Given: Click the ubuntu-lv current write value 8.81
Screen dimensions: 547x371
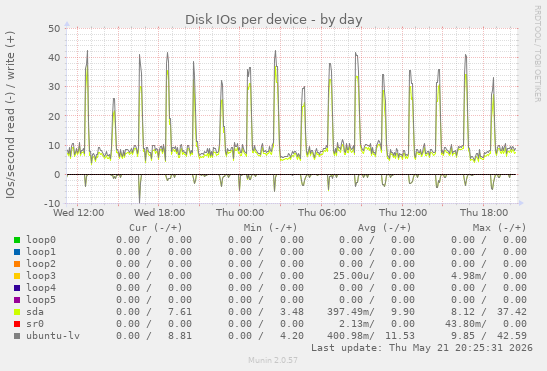Looking at the screenshot, I should pyautogui.click(x=180, y=336).
